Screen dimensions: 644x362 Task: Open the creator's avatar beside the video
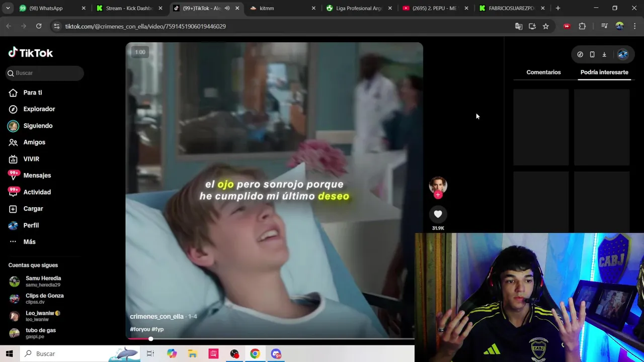point(438,185)
